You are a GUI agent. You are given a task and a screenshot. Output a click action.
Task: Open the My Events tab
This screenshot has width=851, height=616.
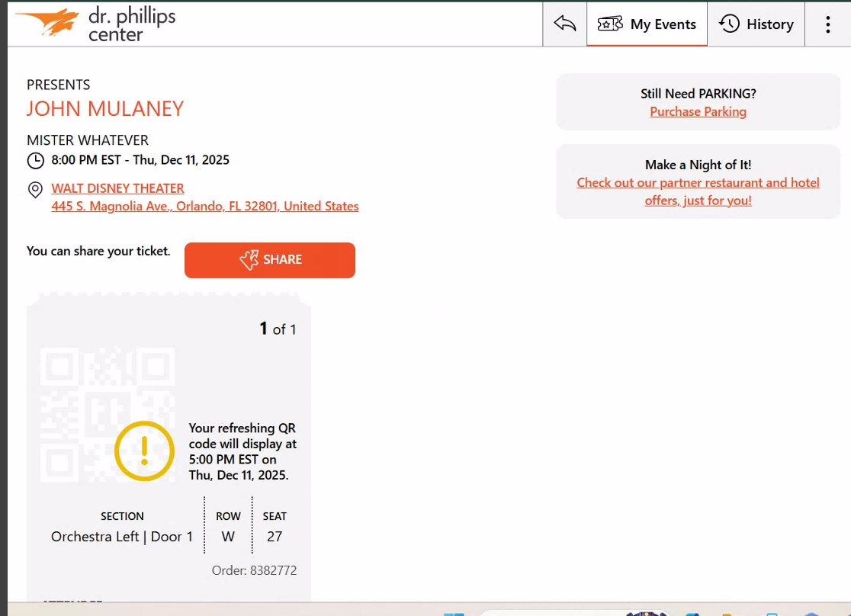click(647, 24)
